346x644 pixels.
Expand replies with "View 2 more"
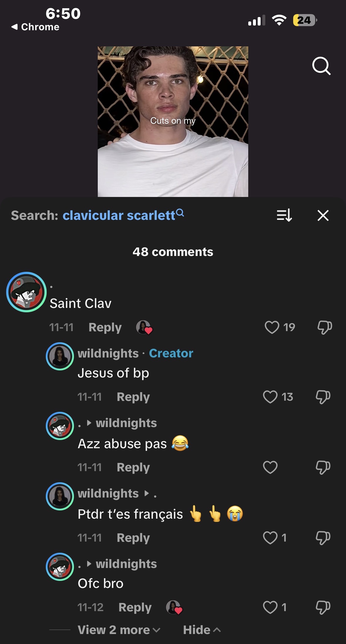click(x=119, y=630)
